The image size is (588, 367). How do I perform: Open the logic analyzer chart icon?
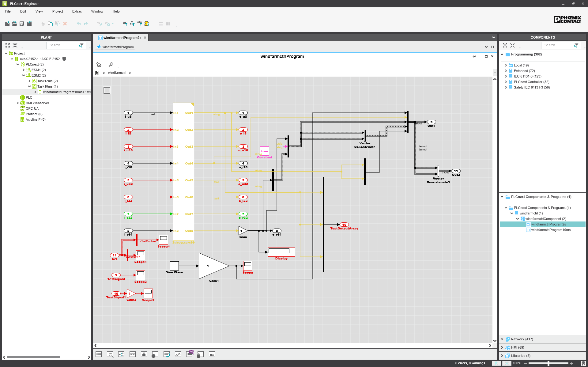(178, 354)
